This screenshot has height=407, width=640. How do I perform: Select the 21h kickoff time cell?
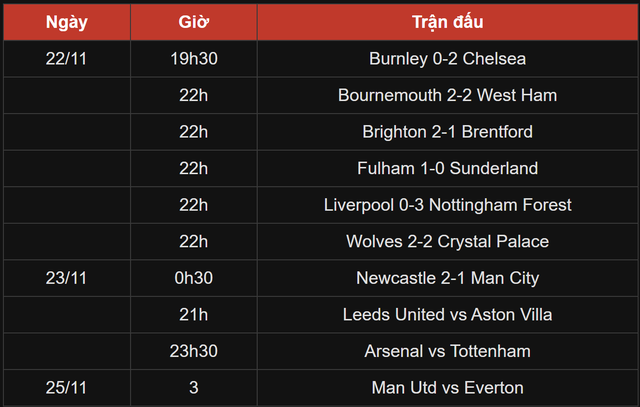193,314
